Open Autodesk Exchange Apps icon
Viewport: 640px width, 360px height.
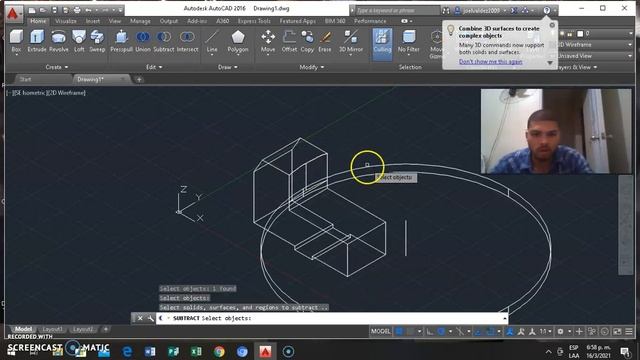(x=514, y=10)
